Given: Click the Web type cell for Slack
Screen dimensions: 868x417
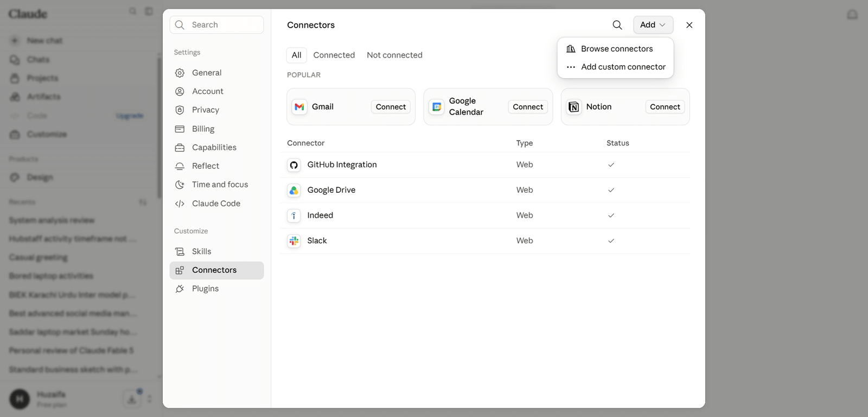Looking at the screenshot, I should (x=525, y=241).
